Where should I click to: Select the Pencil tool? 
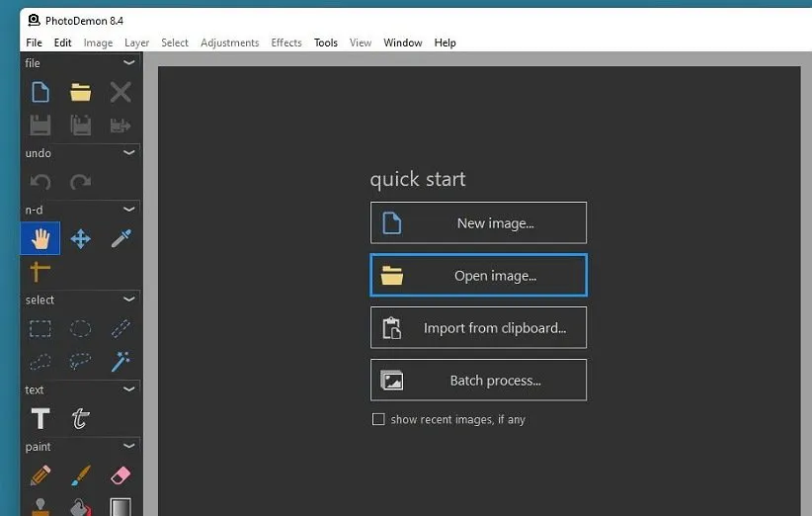click(x=41, y=475)
